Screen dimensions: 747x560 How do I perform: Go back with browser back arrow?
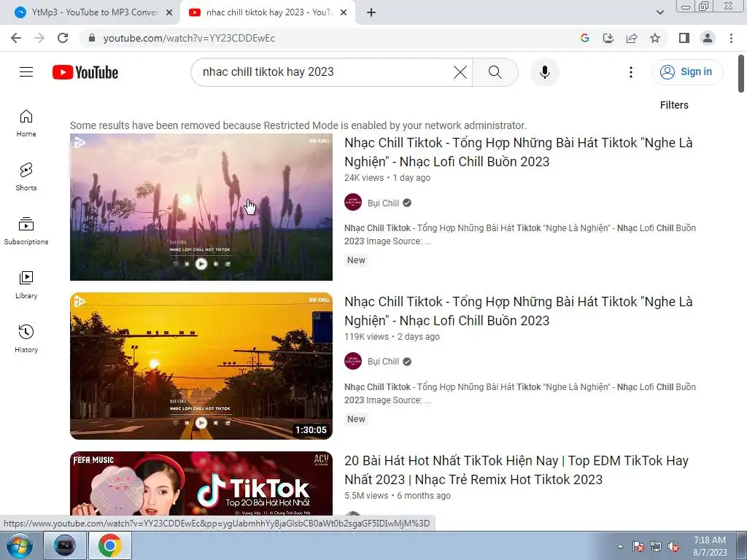16,38
